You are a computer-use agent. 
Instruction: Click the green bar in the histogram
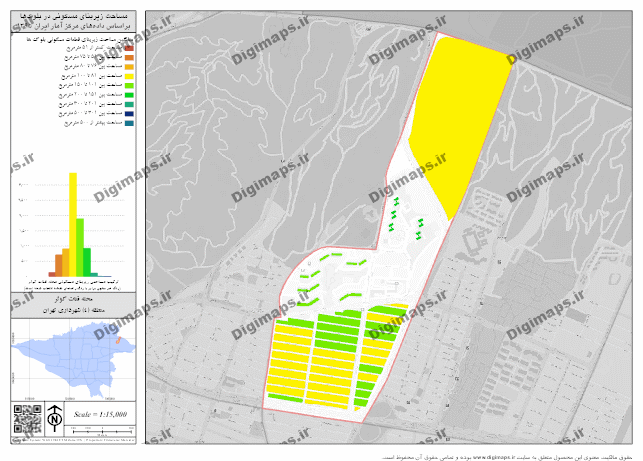coord(88,260)
